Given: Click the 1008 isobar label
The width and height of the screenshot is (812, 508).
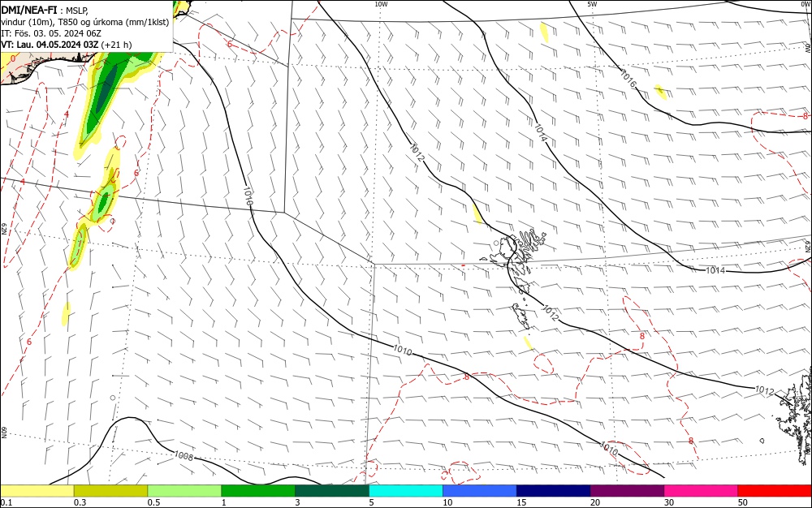Looking at the screenshot, I should click(184, 456).
